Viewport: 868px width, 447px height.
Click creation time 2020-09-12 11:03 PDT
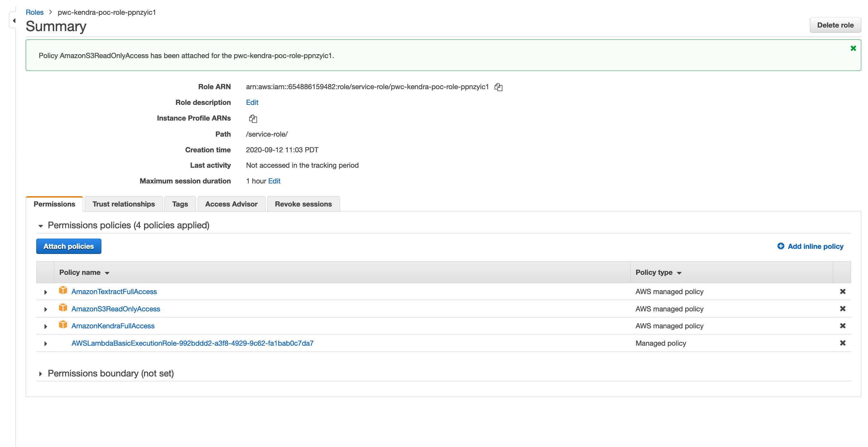(282, 150)
